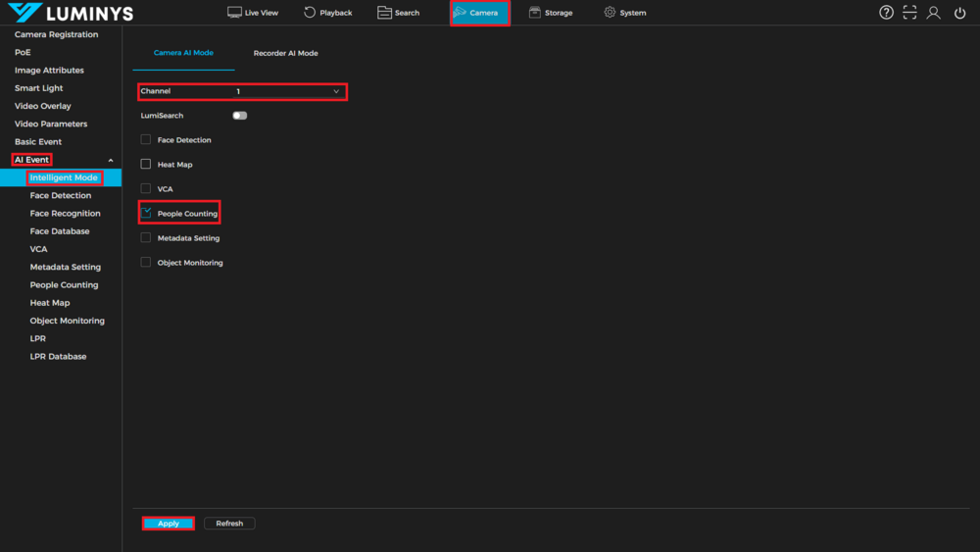The image size is (980, 552).
Task: Switch to Recorder AI Mode tab
Action: (285, 53)
